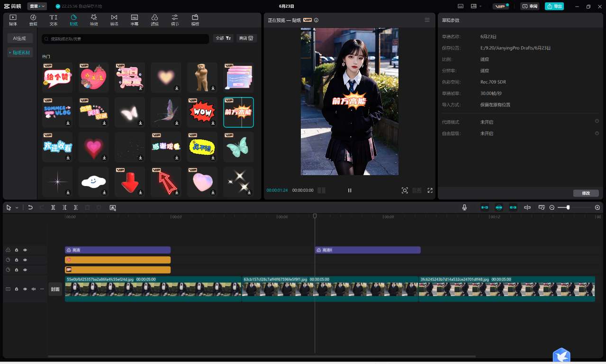Lock the 高清 filter track

point(17,250)
